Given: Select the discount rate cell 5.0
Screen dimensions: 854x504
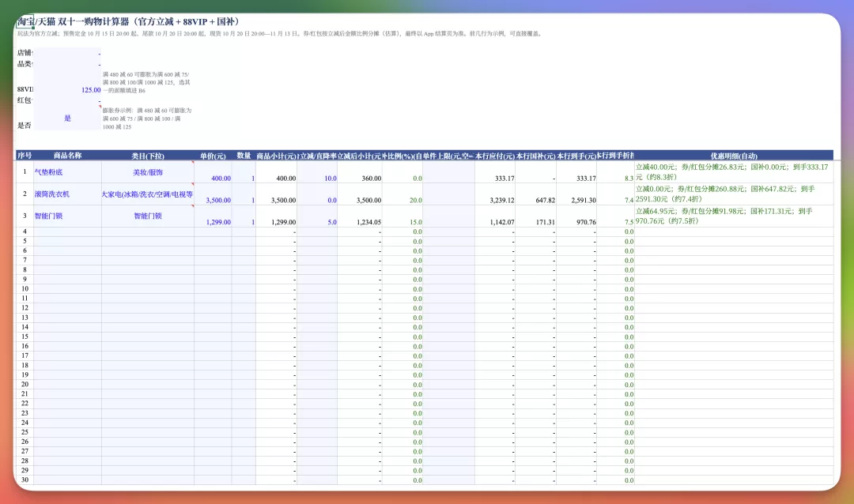Looking at the screenshot, I should pyautogui.click(x=317, y=216).
